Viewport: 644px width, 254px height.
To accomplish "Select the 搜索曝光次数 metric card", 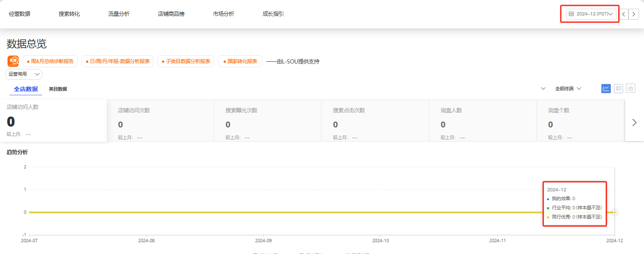I will point(268,120).
